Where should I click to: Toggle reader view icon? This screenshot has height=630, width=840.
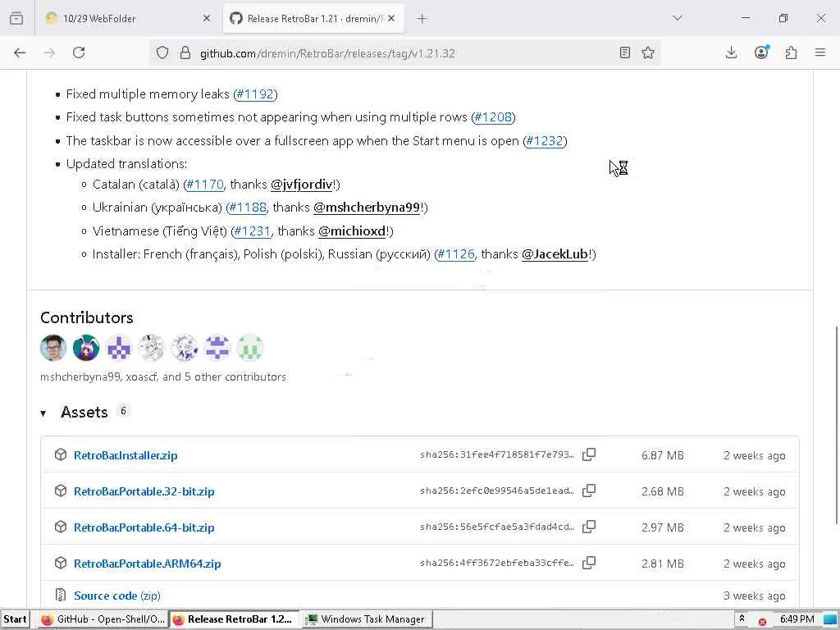coord(624,52)
